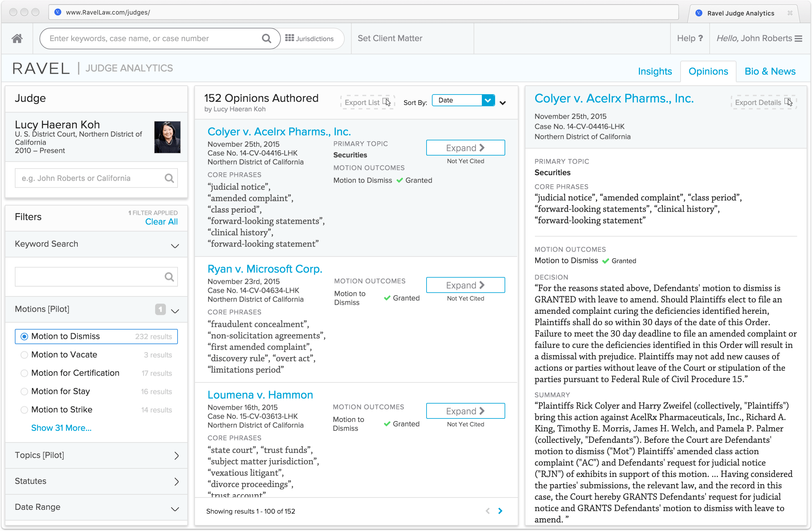This screenshot has height=531, width=812.
Task: Click '1 FILTER APPLIED' label
Action: point(153,213)
